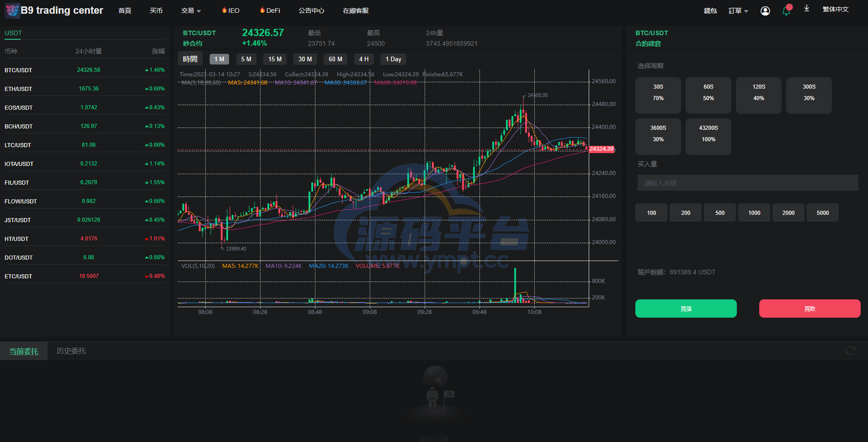Select the 5 M chart interval
This screenshot has width=868, height=442.
coord(246,59)
